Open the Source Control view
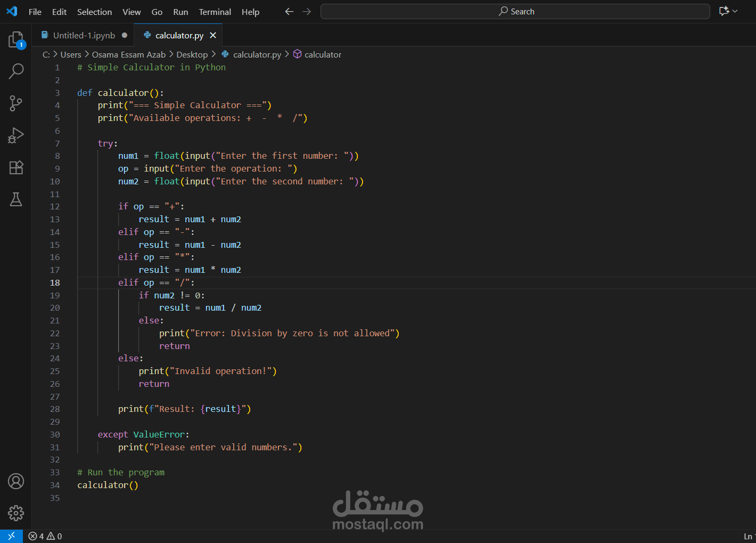The width and height of the screenshot is (756, 543). click(16, 103)
